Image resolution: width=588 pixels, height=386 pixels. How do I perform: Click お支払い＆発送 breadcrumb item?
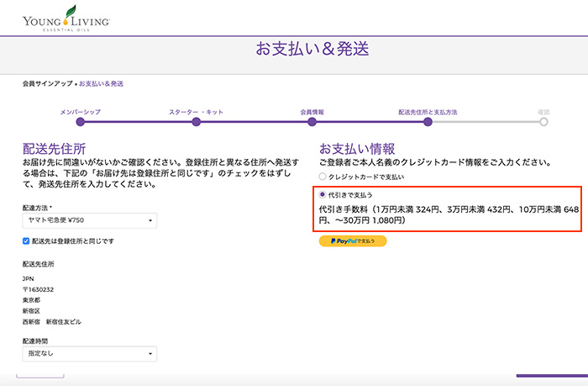point(102,84)
